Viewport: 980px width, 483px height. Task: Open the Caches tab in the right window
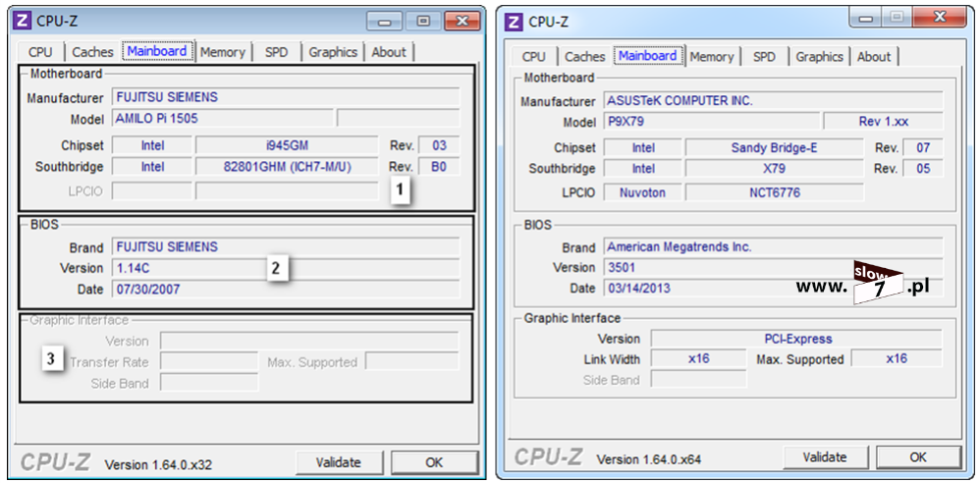(585, 56)
